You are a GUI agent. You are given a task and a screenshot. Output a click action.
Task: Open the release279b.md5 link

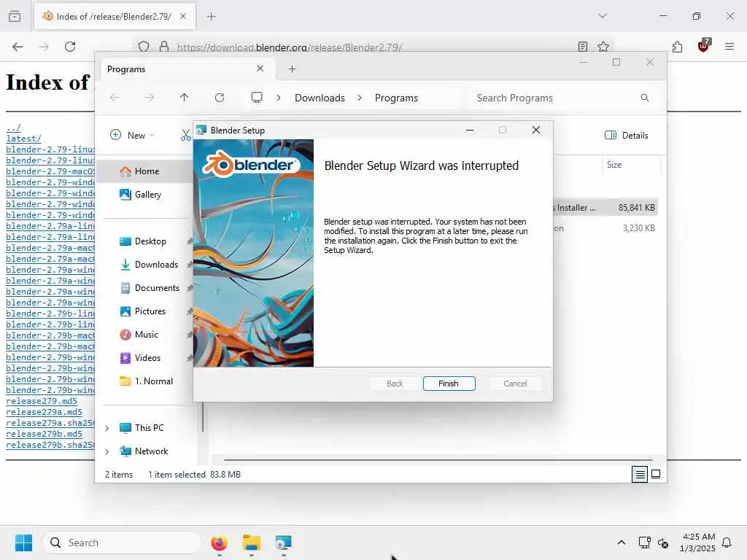pos(44,435)
